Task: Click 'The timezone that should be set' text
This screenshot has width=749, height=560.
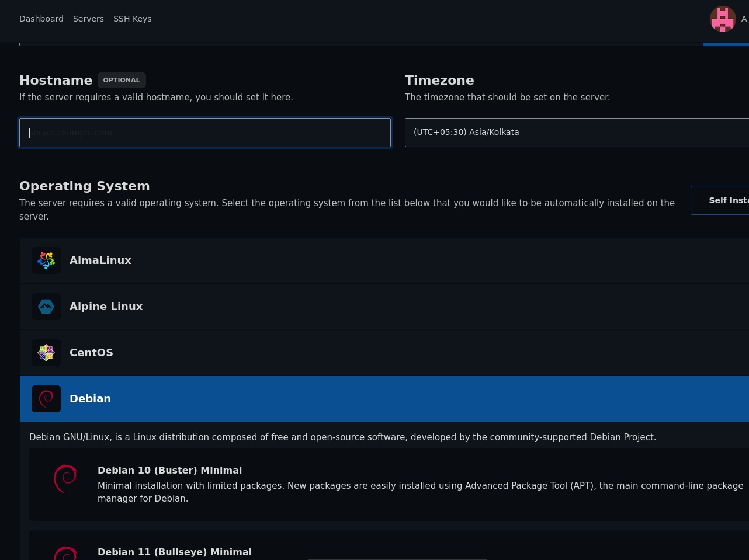Action: (x=507, y=97)
